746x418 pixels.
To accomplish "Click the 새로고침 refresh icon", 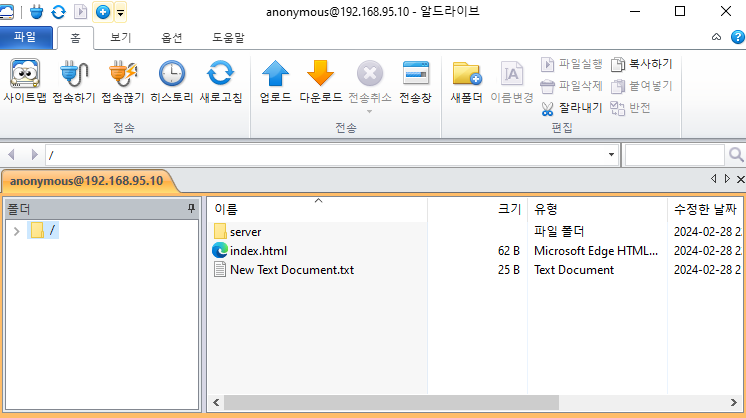I will coord(221,81).
